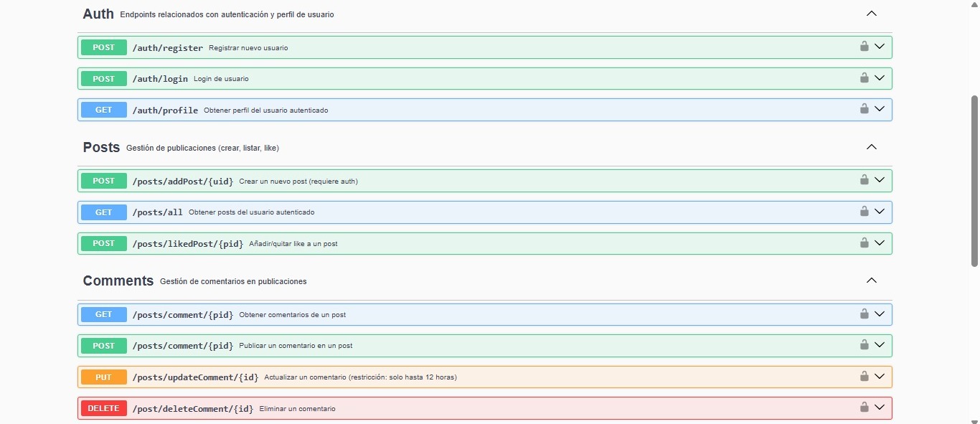This screenshot has height=424, width=980.
Task: Collapse the Comments section
Action: click(871, 280)
